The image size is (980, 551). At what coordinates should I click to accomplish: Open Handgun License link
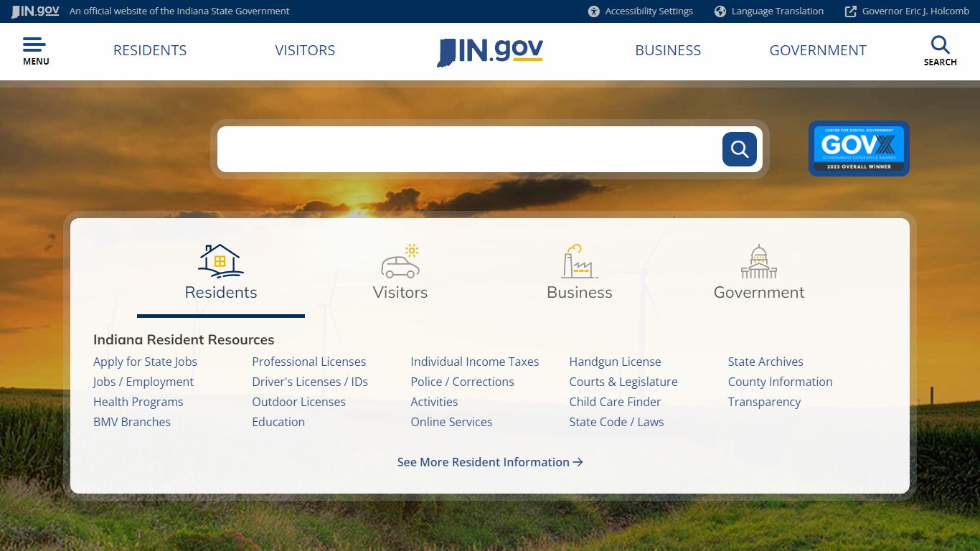click(615, 362)
